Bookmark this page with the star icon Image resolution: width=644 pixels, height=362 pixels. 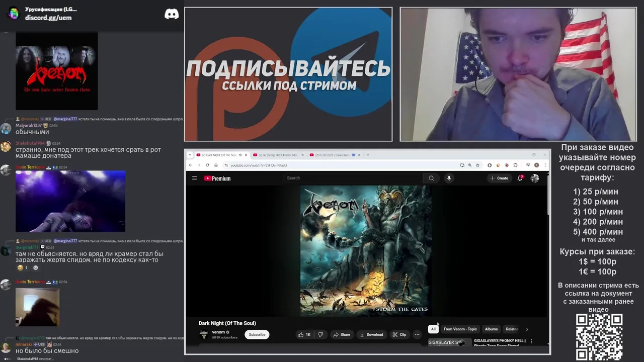pyautogui.click(x=477, y=165)
